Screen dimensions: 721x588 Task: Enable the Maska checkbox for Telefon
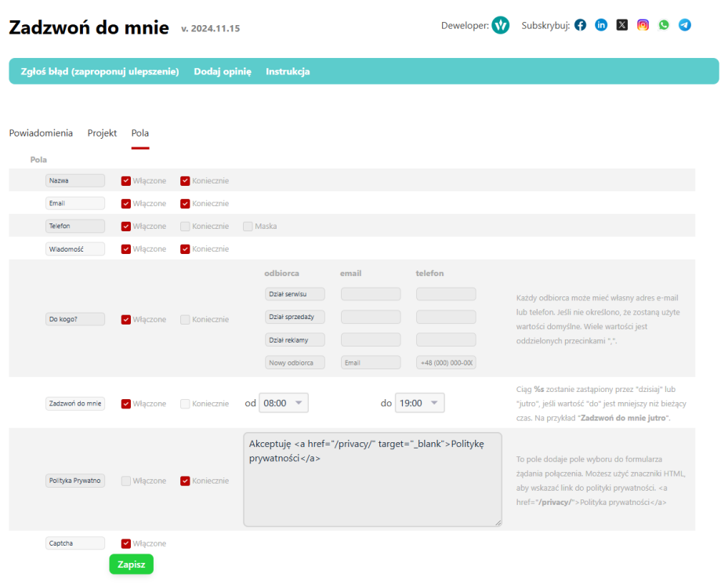coord(248,227)
